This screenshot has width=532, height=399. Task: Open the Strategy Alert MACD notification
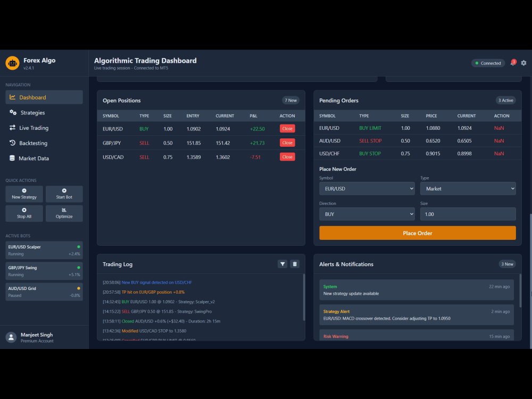point(417,315)
